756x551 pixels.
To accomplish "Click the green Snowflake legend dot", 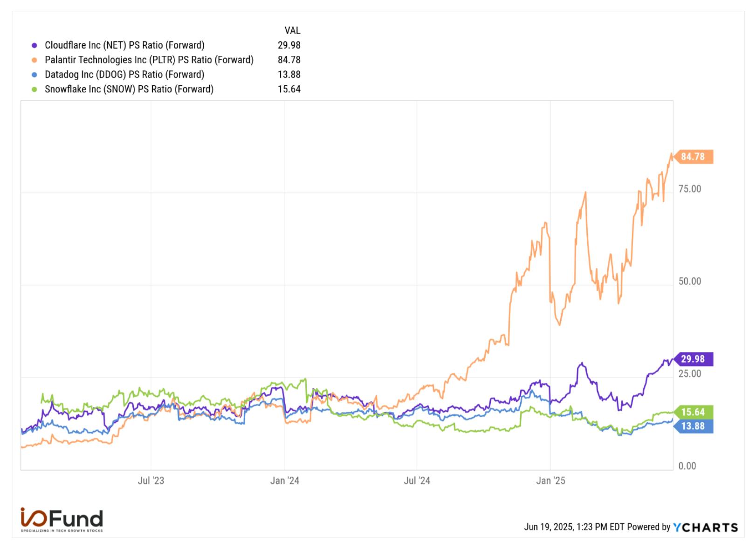I will [x=34, y=90].
